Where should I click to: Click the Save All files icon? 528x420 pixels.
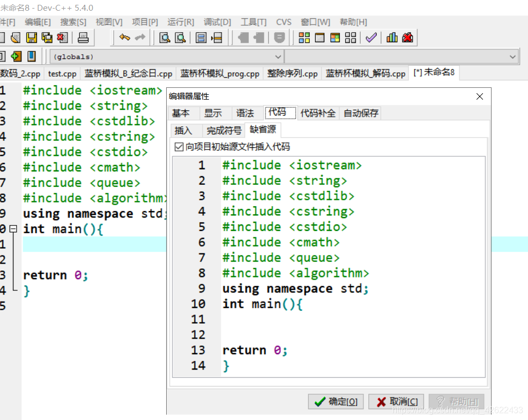(x=47, y=37)
